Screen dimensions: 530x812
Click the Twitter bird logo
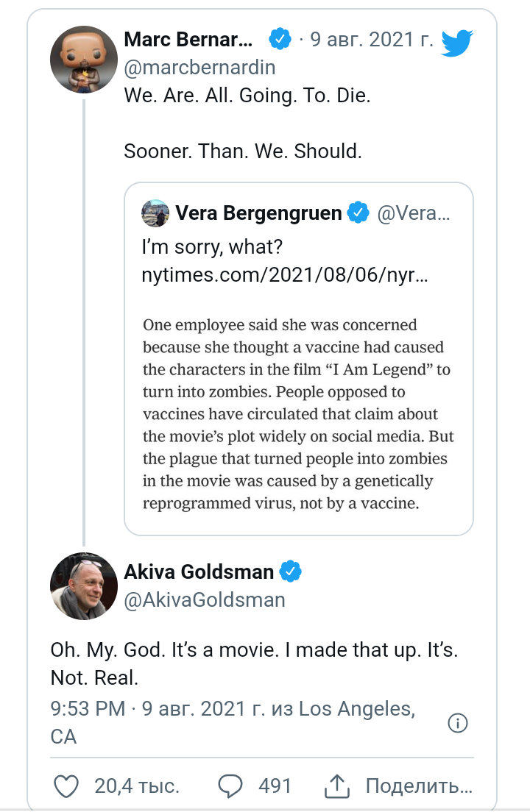tap(456, 42)
